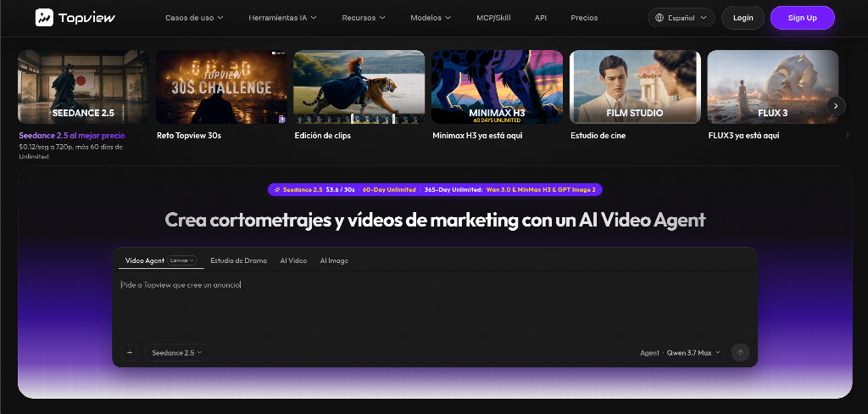Click the 365-Day Unlimited banner text

(453, 189)
